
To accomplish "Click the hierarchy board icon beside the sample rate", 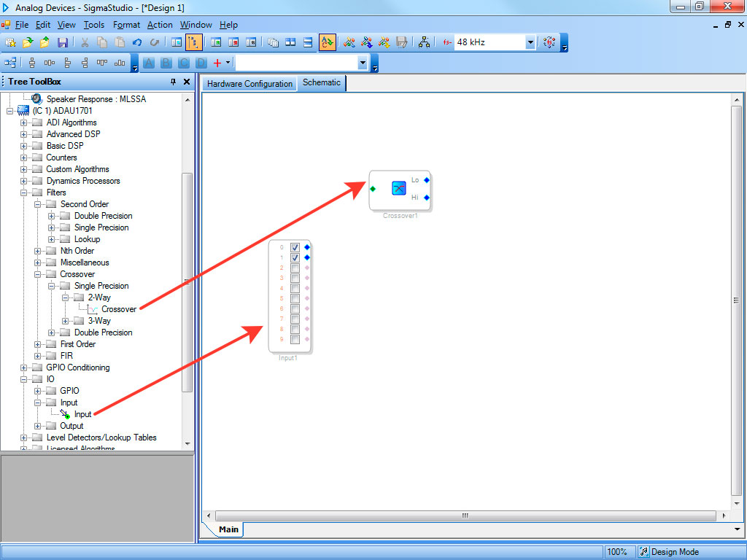I will [x=424, y=43].
